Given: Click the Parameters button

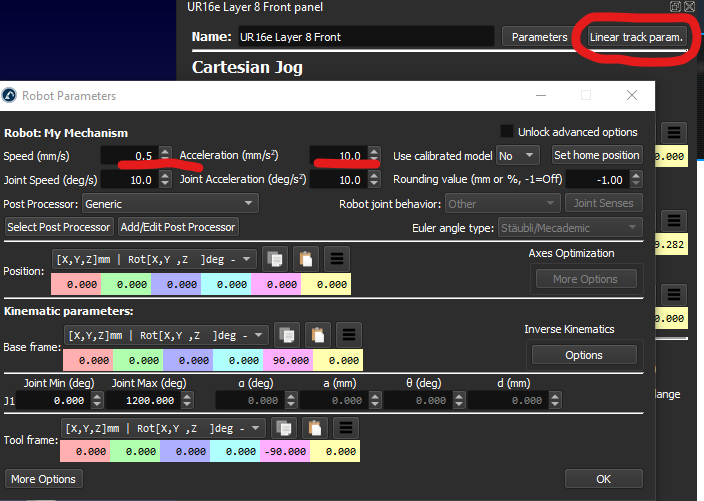Looking at the screenshot, I should (539, 37).
